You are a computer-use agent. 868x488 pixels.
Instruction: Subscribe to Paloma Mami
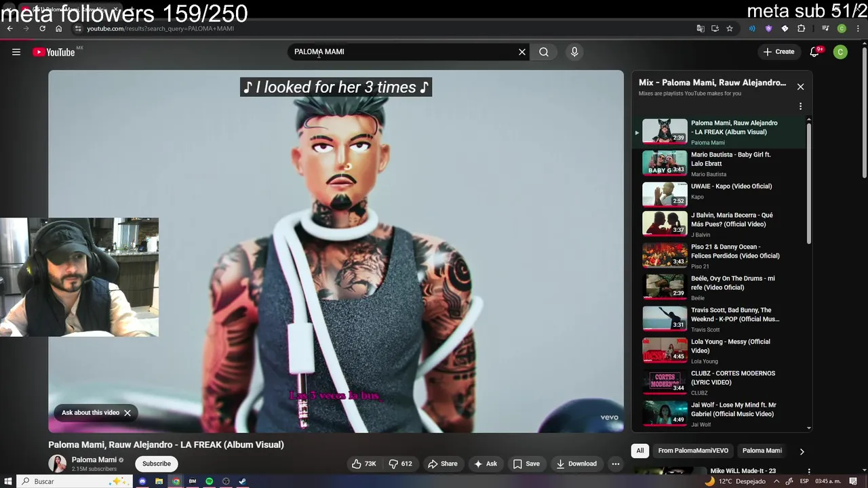[x=157, y=464]
